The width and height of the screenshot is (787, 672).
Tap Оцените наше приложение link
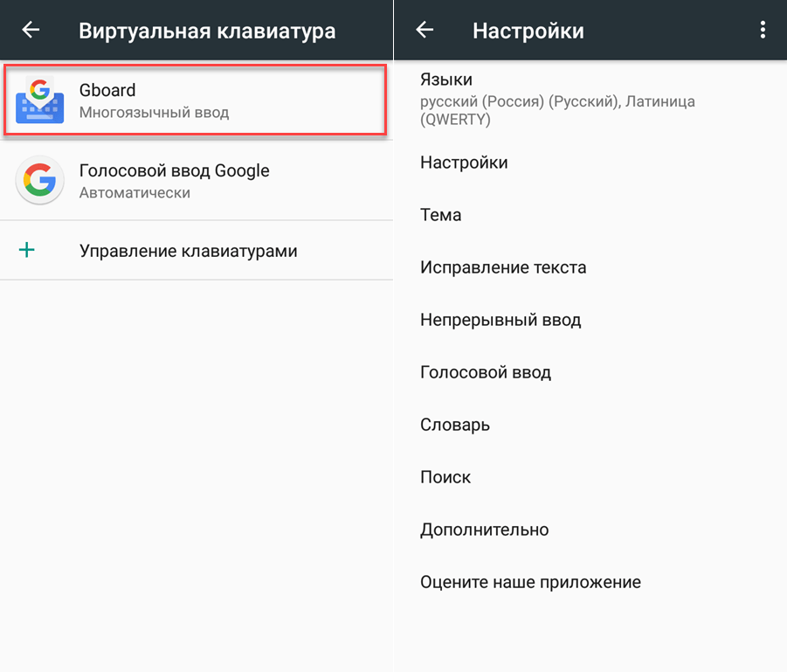click(531, 582)
